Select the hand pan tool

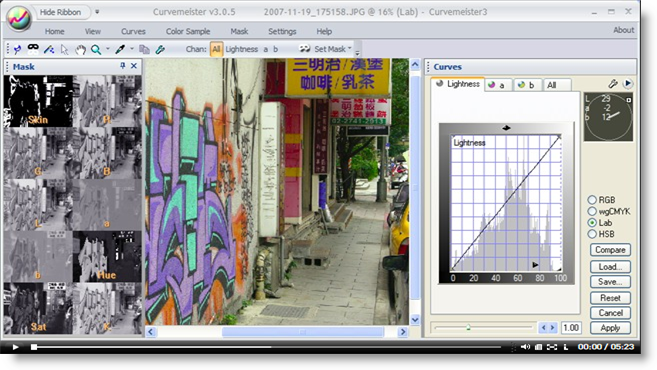(80, 49)
